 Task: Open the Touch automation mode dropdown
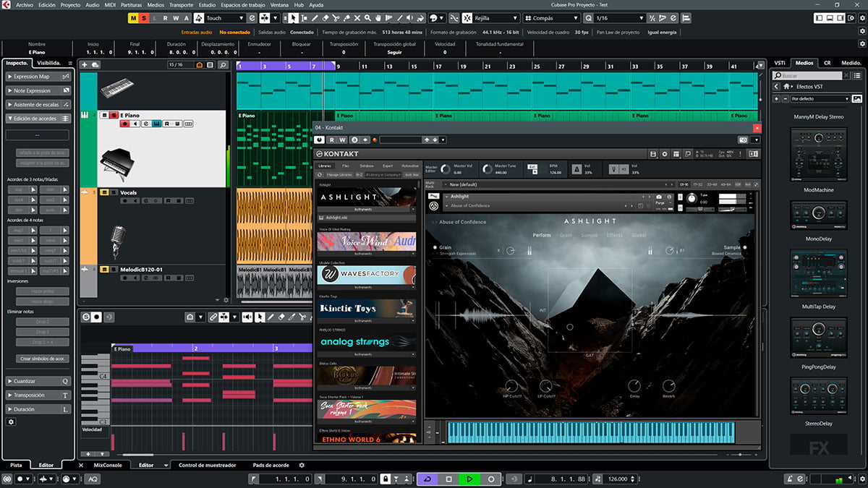[225, 18]
